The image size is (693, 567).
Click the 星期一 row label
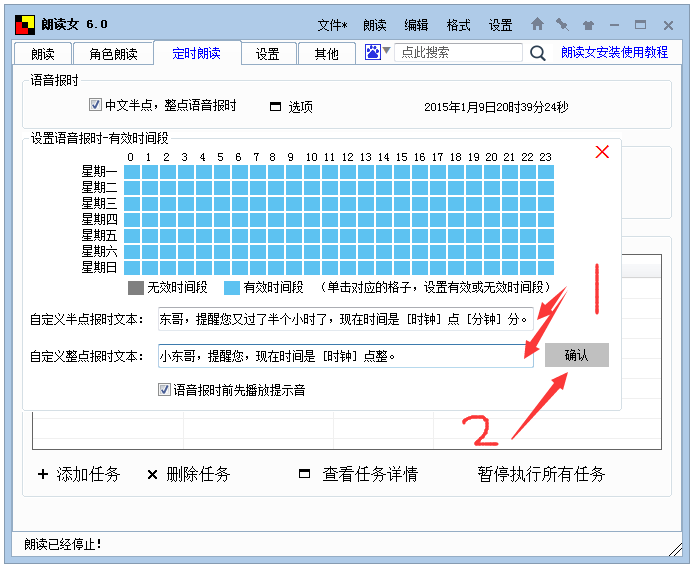point(99,171)
